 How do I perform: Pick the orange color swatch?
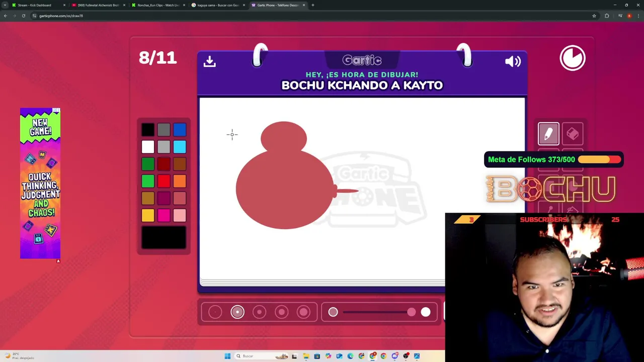[x=180, y=181]
